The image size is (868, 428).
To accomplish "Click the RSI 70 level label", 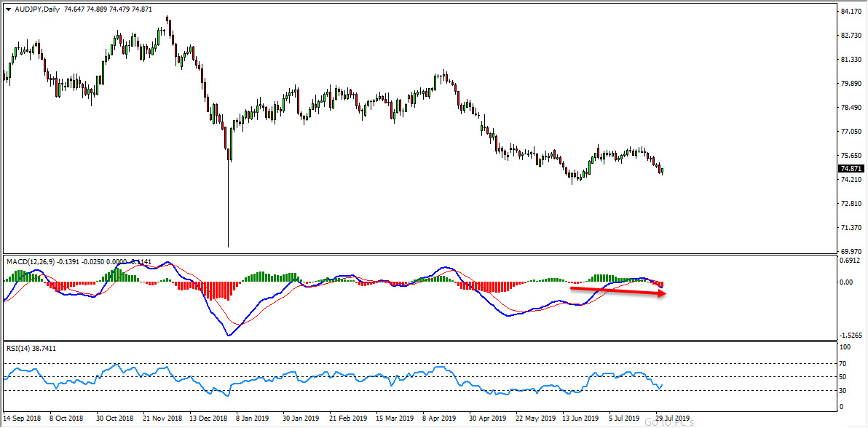I will click(x=844, y=362).
